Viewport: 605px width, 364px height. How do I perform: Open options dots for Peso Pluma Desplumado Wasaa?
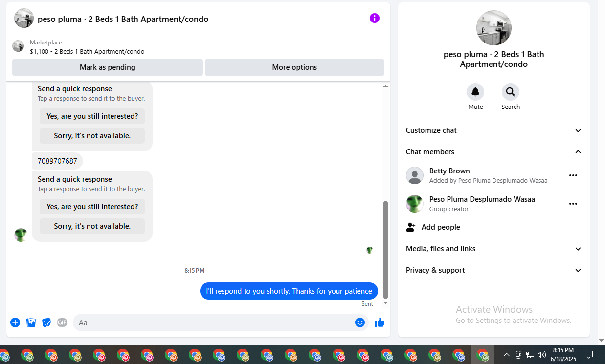pyautogui.click(x=573, y=204)
